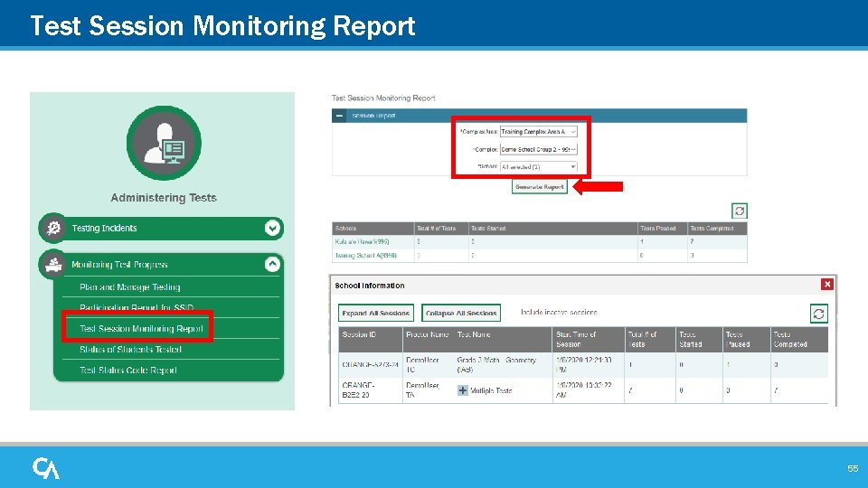Refresh the schools summary table
This screenshot has height=488, width=868.
coord(740,211)
